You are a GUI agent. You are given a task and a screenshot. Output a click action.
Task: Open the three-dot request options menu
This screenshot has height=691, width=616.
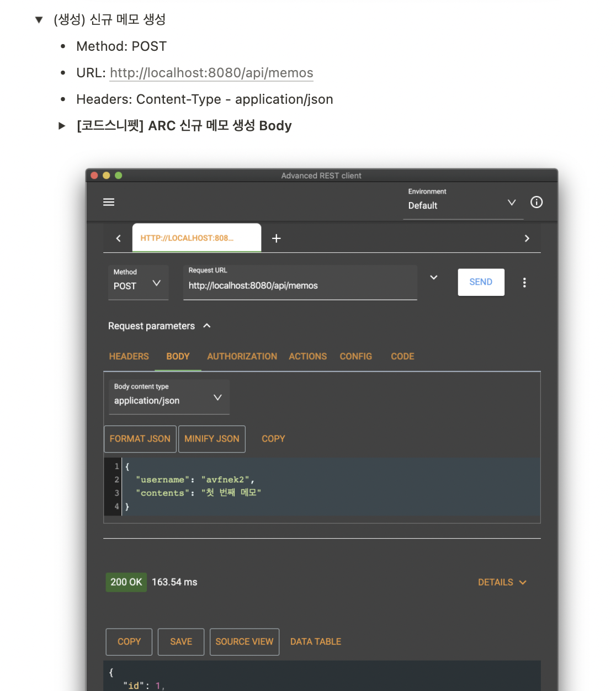click(524, 283)
